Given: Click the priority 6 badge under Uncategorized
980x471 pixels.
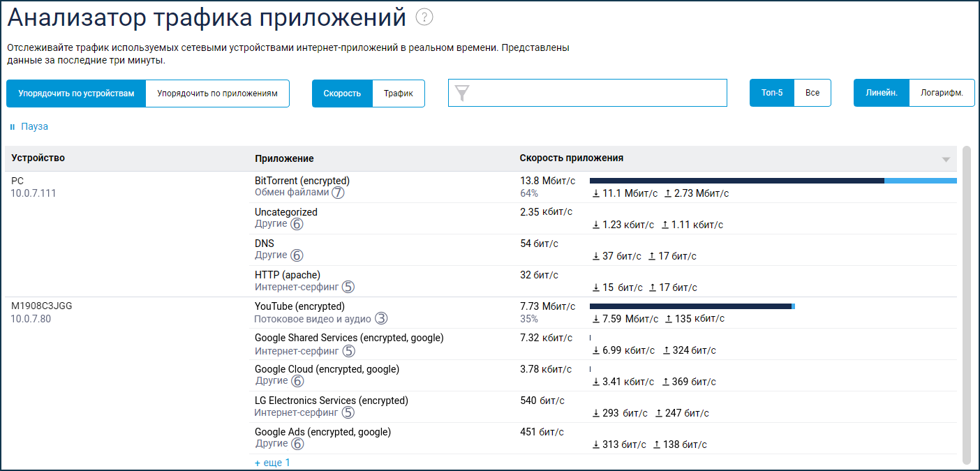Looking at the screenshot, I should tap(297, 224).
